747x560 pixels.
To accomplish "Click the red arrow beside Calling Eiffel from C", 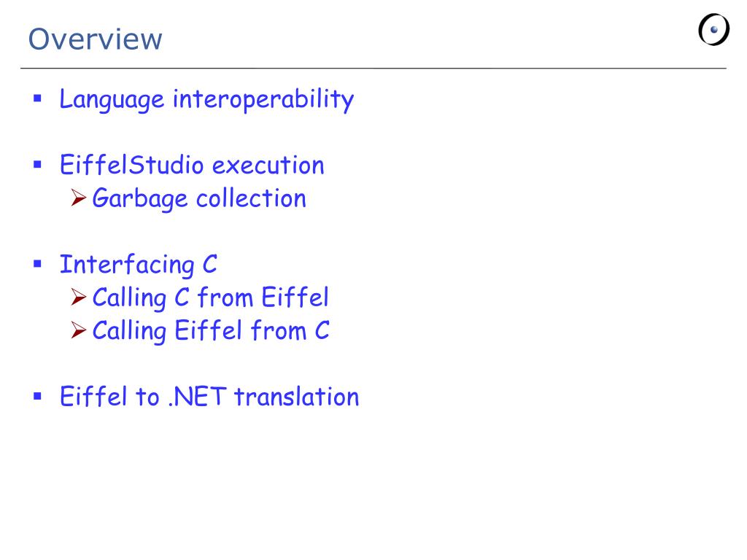I will point(79,330).
